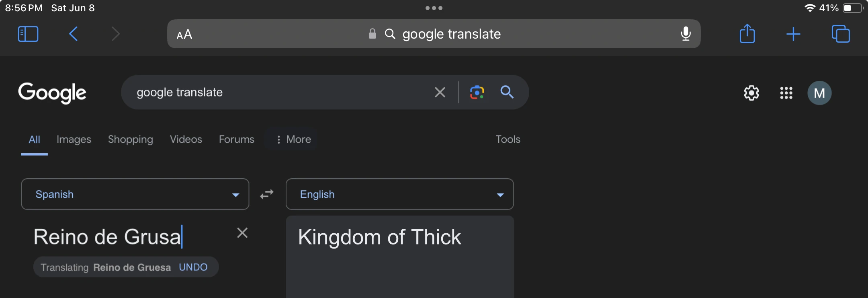Clear the Google search box
The height and width of the screenshot is (298, 868).
tap(440, 92)
